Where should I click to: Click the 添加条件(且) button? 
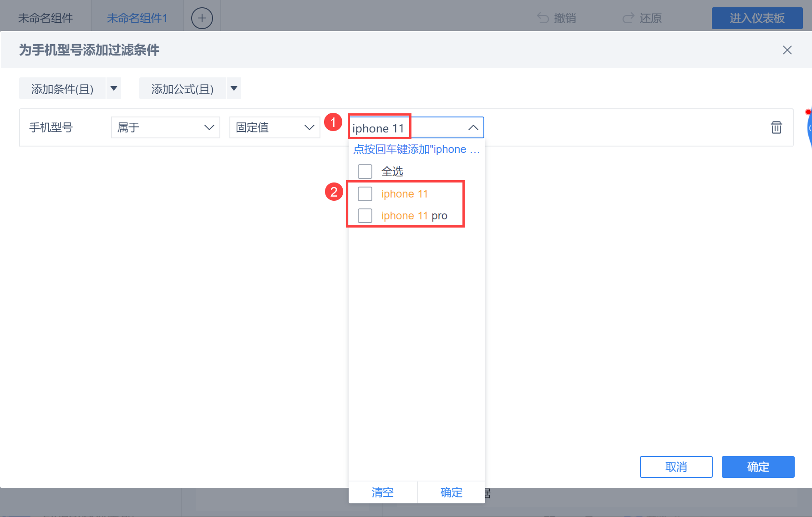click(62, 88)
